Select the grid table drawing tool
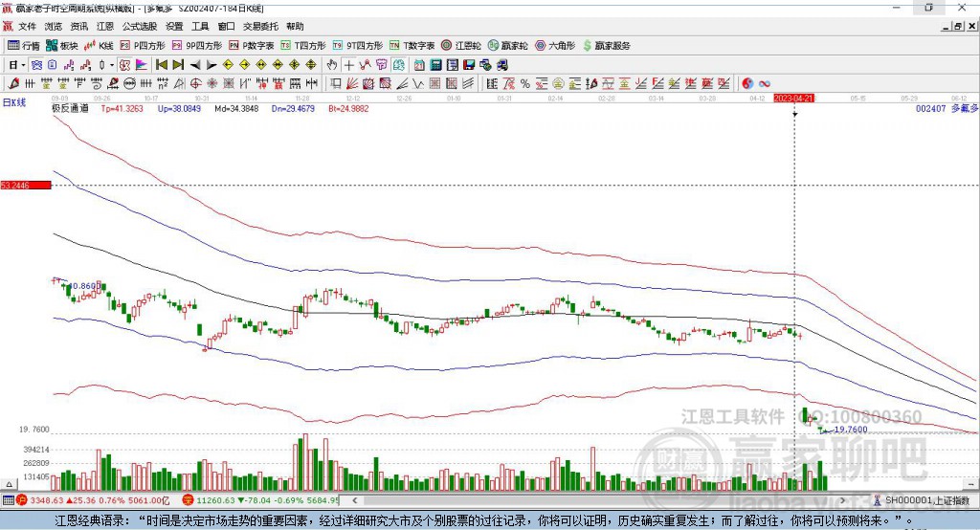 435,84
